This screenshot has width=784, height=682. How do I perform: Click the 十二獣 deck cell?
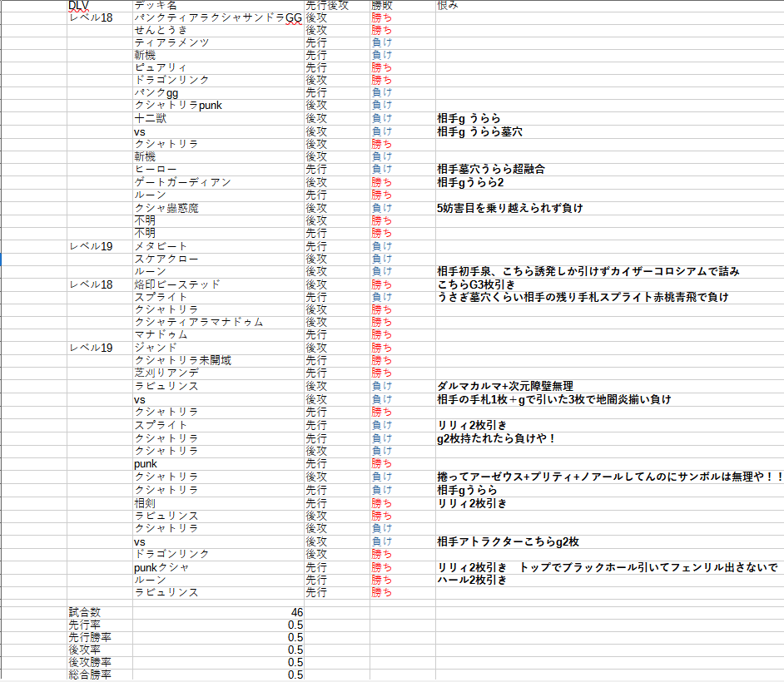219,118
